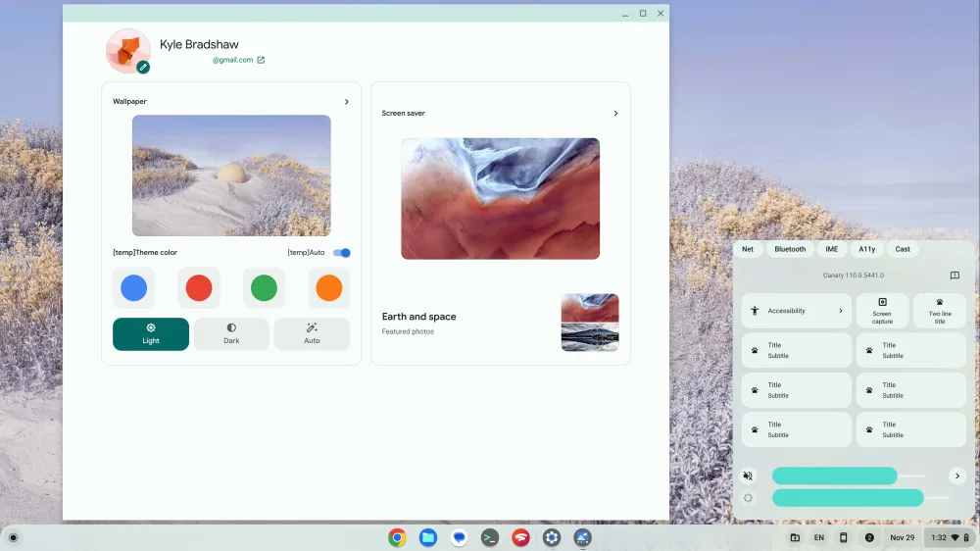Open the Terminal app in the shelf
The width and height of the screenshot is (980, 551).
pyautogui.click(x=490, y=537)
